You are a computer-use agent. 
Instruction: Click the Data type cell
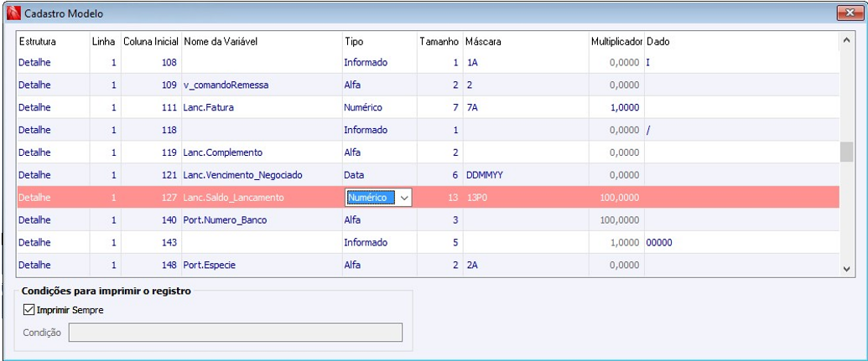tap(379, 175)
